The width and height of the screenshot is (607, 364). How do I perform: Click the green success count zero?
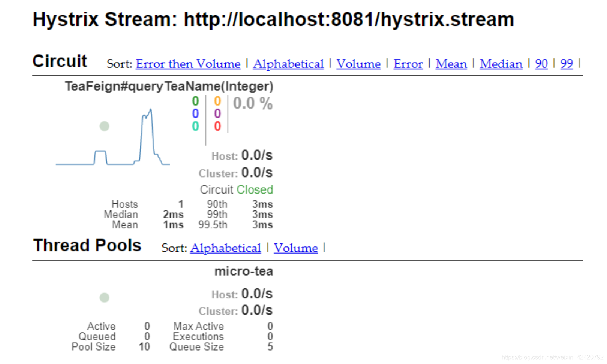coord(195,101)
